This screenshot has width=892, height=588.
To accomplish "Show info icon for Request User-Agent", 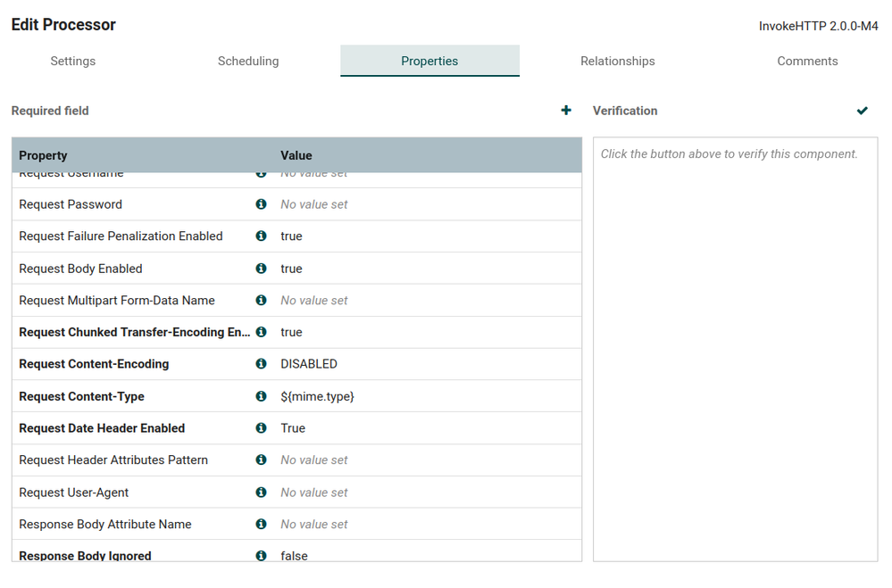I will tap(261, 493).
